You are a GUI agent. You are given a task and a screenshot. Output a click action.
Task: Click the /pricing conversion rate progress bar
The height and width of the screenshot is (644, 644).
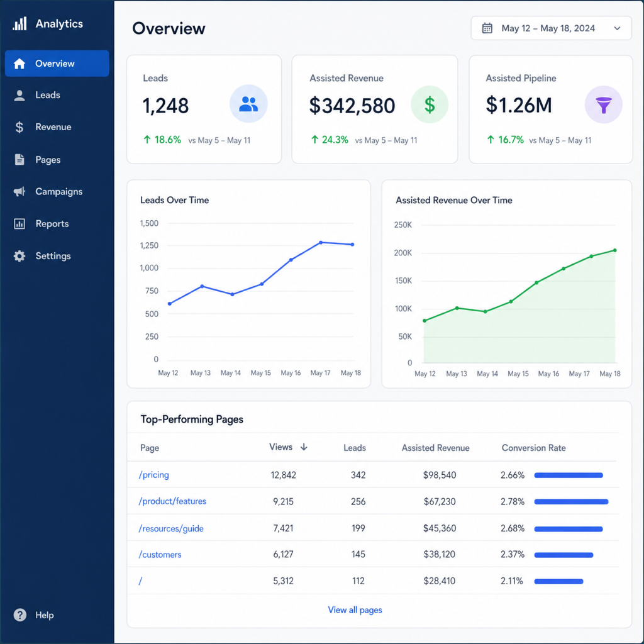[569, 475]
